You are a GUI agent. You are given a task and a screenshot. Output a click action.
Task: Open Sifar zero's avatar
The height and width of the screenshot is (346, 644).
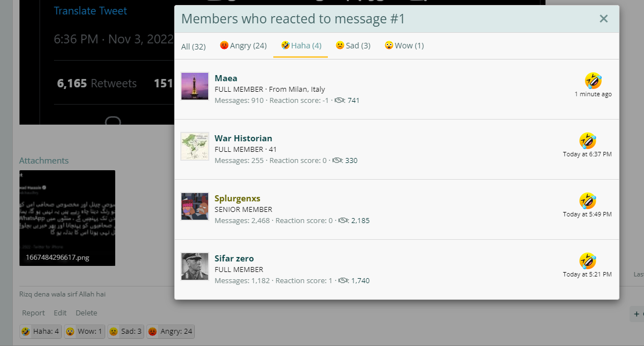click(195, 266)
